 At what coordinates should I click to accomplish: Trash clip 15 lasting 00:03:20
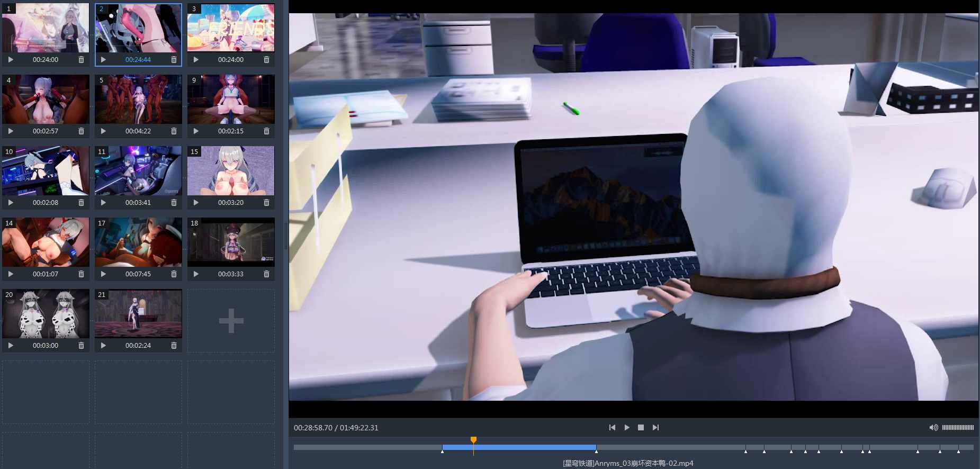tap(266, 203)
